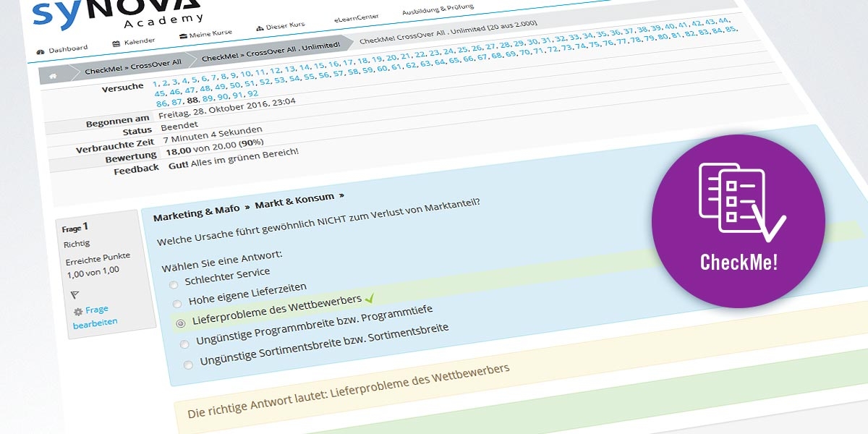Open breadcrumb CheckMe! » CrossOver All

coord(133,67)
